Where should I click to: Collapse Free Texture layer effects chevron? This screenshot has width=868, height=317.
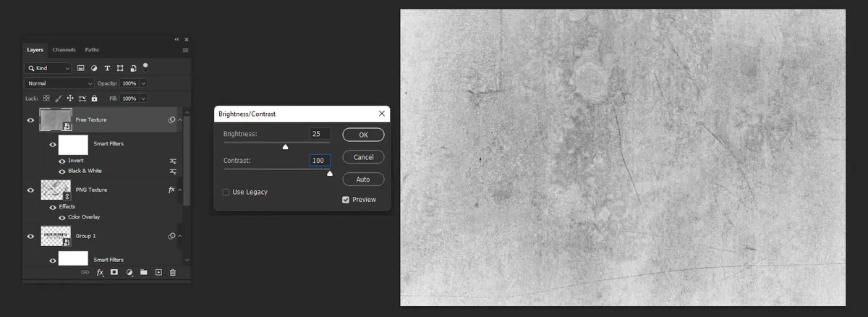click(179, 120)
